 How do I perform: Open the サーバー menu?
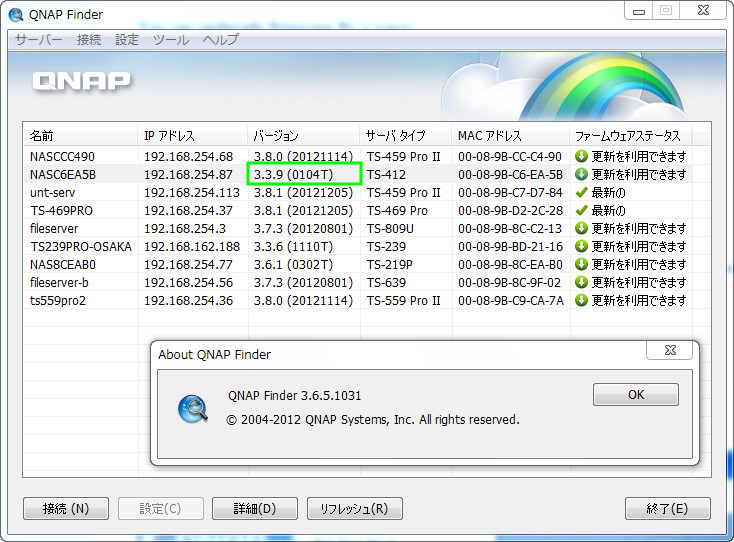tap(38, 40)
